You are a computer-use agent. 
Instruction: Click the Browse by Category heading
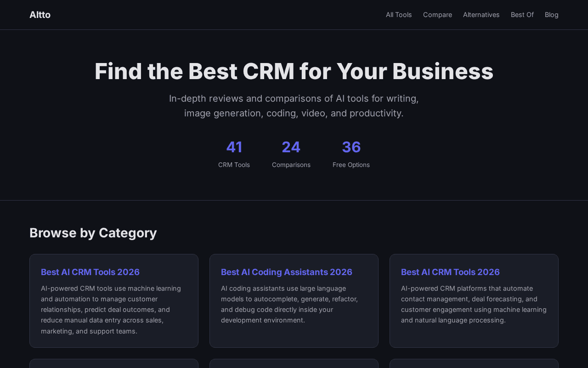tap(93, 233)
